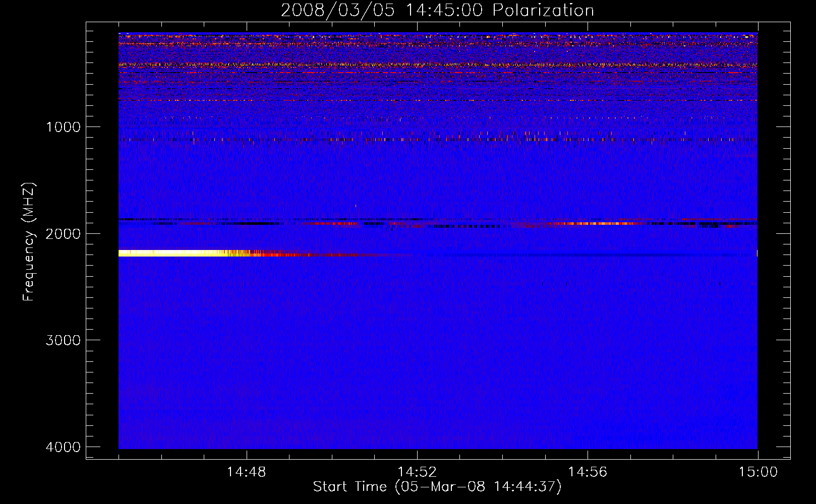Click the small dark spot near 2500 MHz at right

[720, 284]
